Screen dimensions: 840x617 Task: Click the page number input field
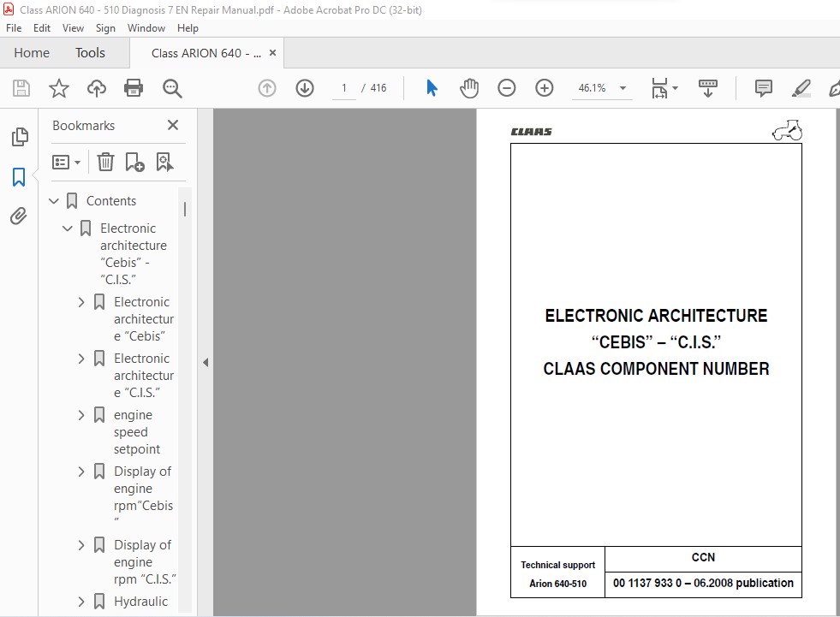click(x=344, y=88)
